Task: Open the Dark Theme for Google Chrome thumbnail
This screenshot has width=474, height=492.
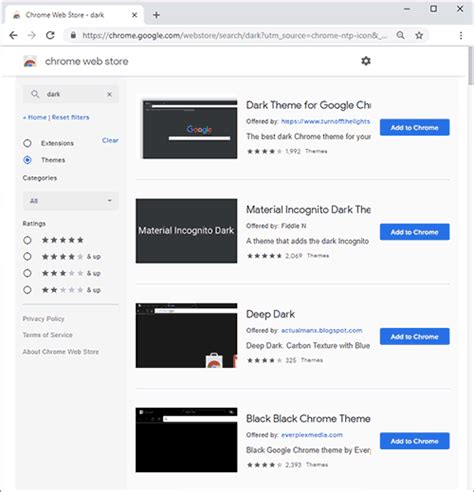Action: point(190,129)
